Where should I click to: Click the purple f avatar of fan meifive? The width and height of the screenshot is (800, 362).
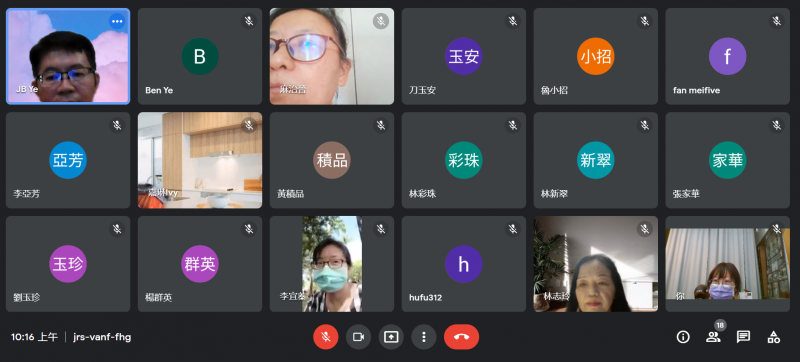728,56
